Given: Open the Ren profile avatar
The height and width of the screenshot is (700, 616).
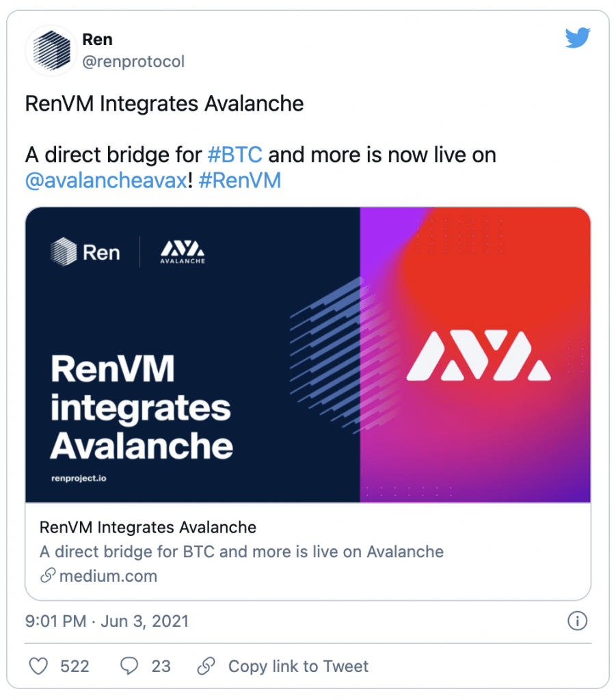Looking at the screenshot, I should pos(51,51).
